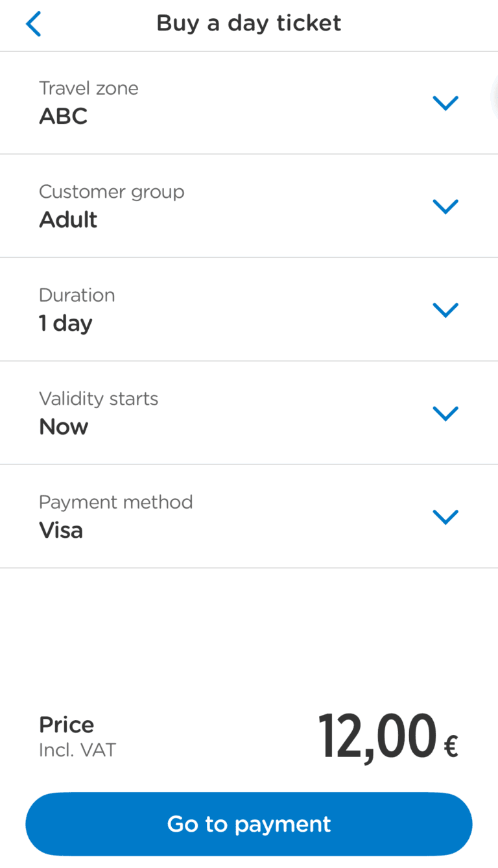Click the Customer group label
498x868 pixels.
click(x=112, y=192)
